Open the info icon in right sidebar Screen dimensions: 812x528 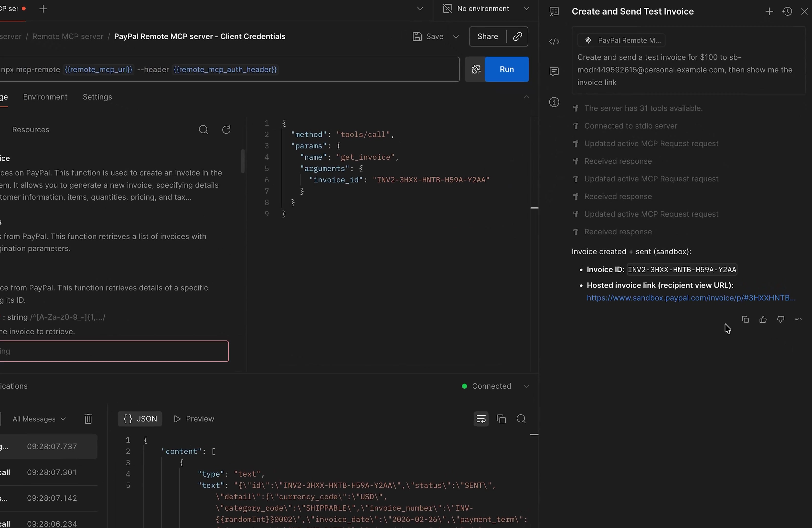[x=554, y=102]
